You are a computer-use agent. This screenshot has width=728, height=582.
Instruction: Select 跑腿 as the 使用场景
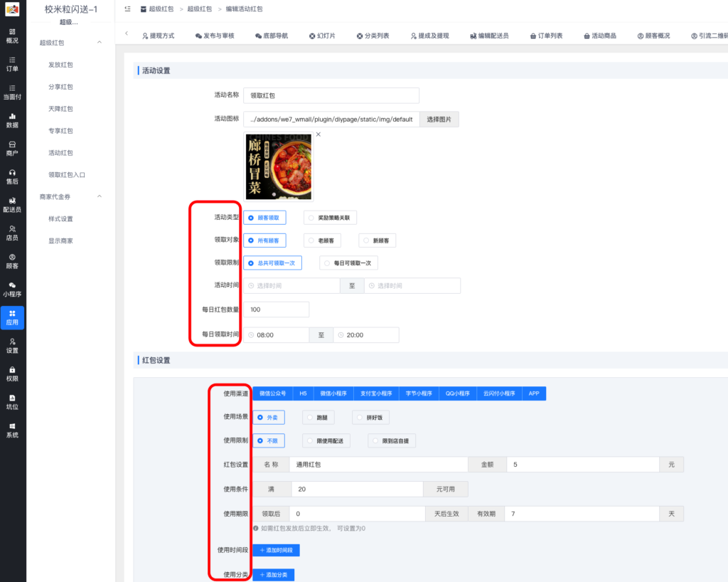pos(317,417)
